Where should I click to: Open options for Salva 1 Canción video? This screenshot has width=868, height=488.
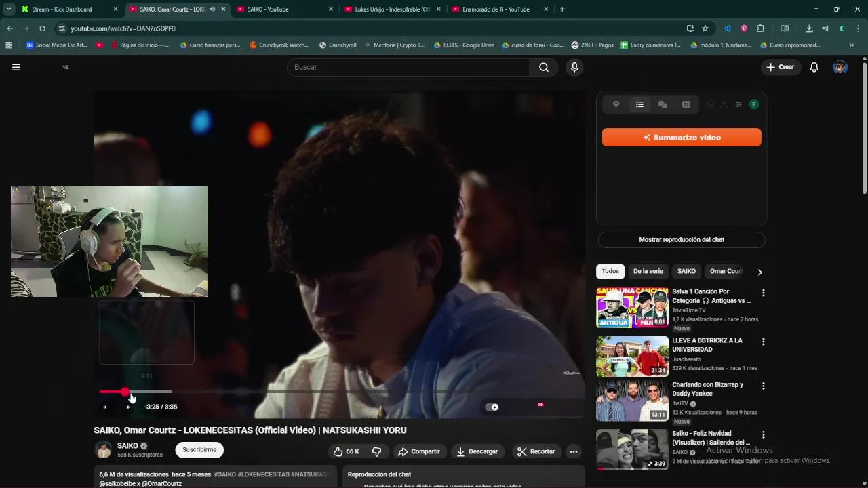pos(764,293)
